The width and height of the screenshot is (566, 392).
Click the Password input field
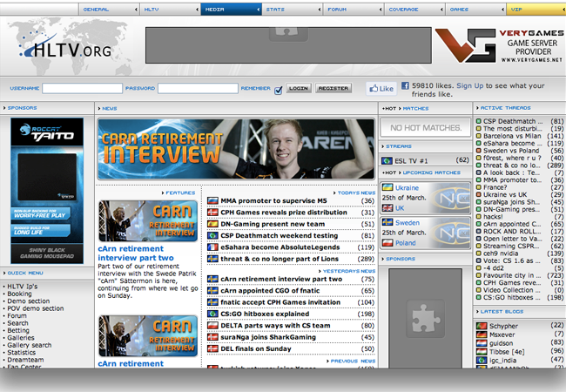[198, 89]
